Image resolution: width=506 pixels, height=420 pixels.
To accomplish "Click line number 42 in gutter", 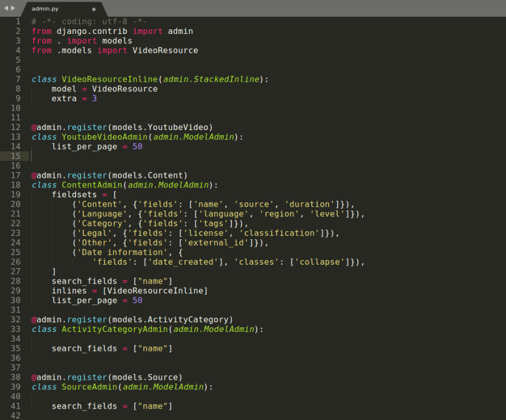I will pos(16,416).
